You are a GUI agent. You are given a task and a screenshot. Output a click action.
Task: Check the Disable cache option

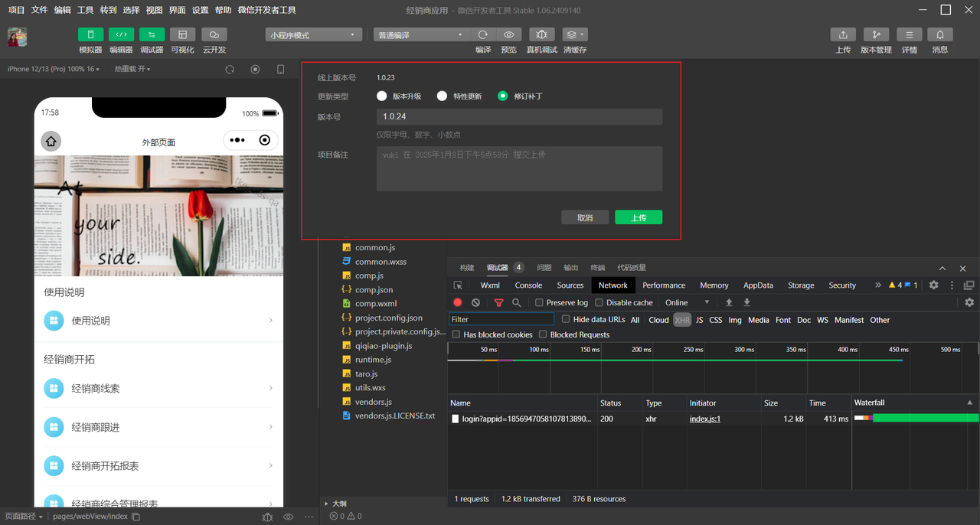[x=599, y=303]
